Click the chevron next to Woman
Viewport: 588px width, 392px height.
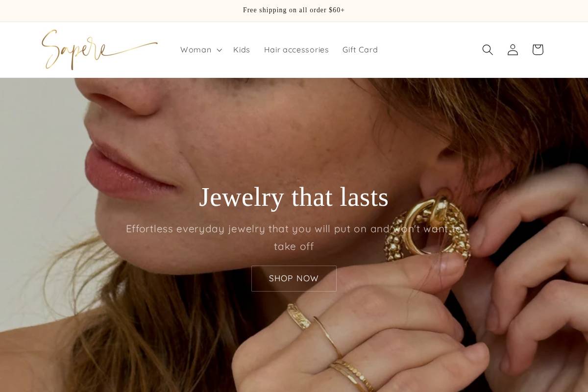pos(219,49)
